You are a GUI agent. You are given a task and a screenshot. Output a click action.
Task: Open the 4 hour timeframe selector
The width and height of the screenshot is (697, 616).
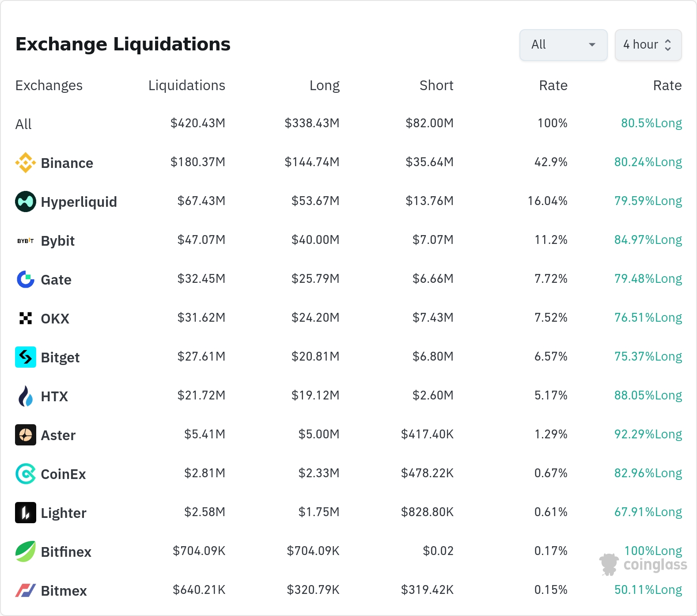pyautogui.click(x=648, y=45)
